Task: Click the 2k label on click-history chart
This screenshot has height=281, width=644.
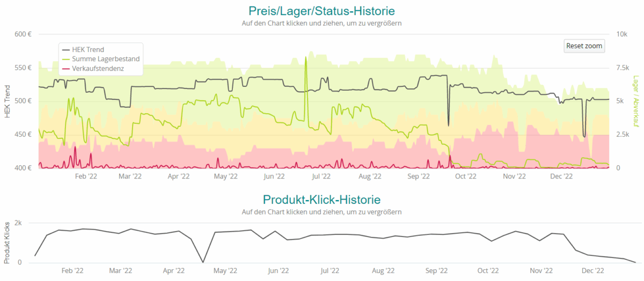Action: pos(18,223)
